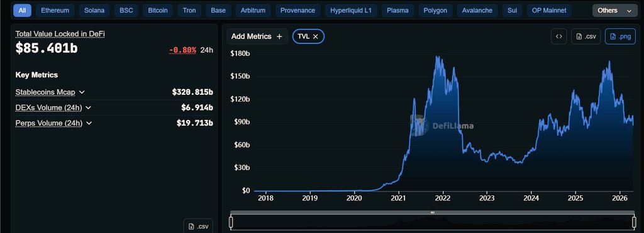The image size is (644, 233).
Task: Open the Polygon chain tab
Action: 435,11
